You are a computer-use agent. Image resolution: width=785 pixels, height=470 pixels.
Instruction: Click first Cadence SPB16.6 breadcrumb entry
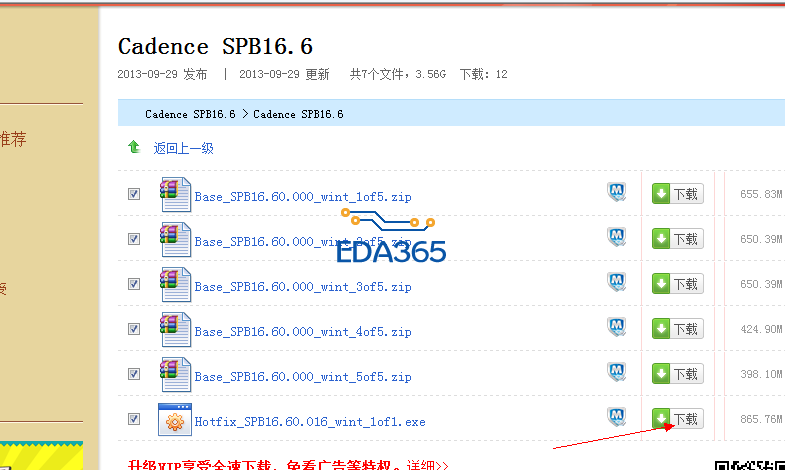(190, 114)
